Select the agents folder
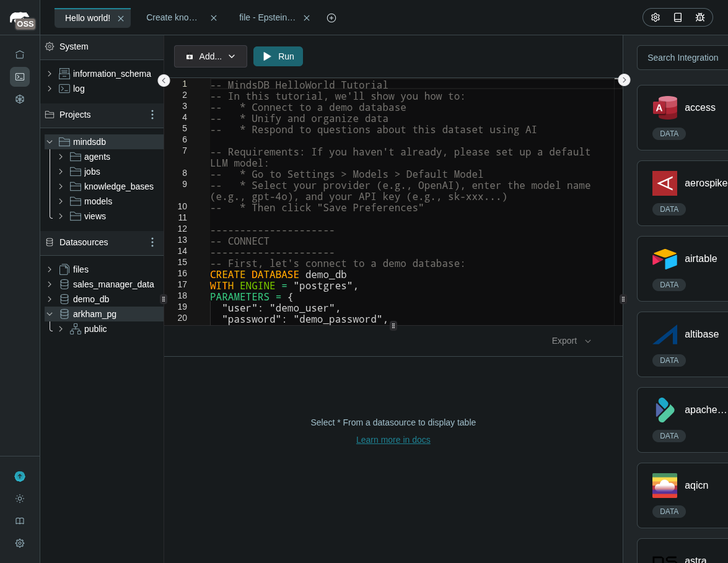This screenshot has height=563, width=728. [97, 157]
